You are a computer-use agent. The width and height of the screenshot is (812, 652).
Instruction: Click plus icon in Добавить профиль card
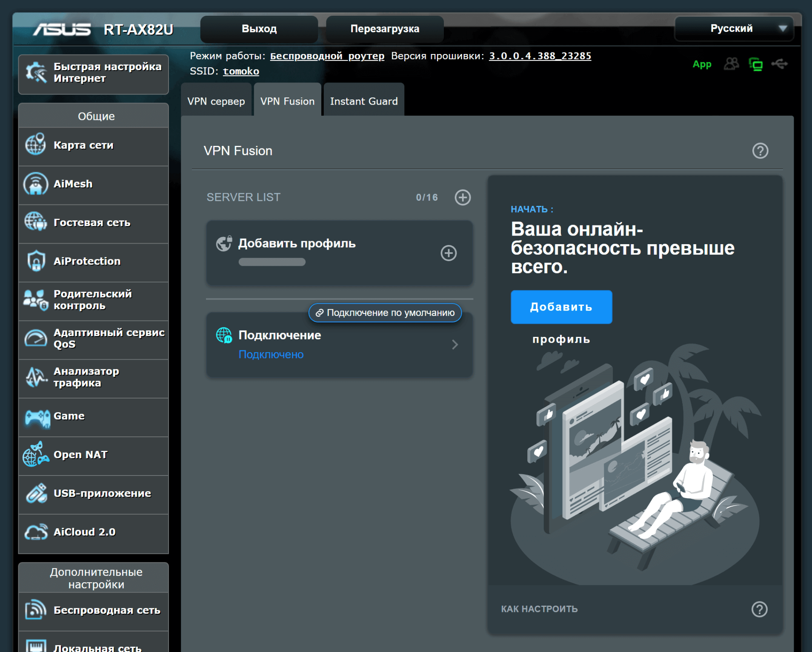pyautogui.click(x=448, y=253)
